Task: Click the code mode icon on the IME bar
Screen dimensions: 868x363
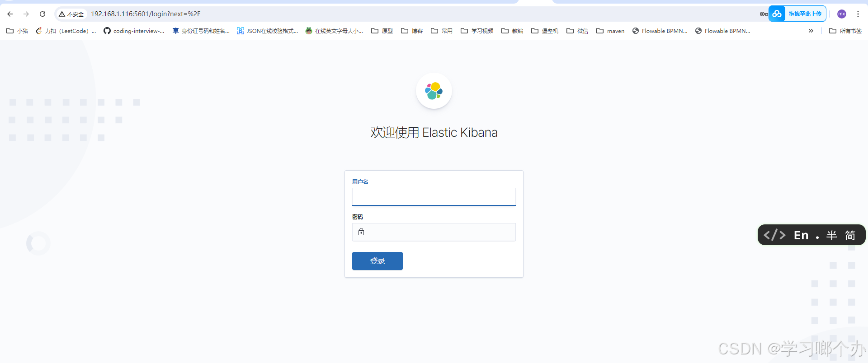Action: [x=774, y=235]
